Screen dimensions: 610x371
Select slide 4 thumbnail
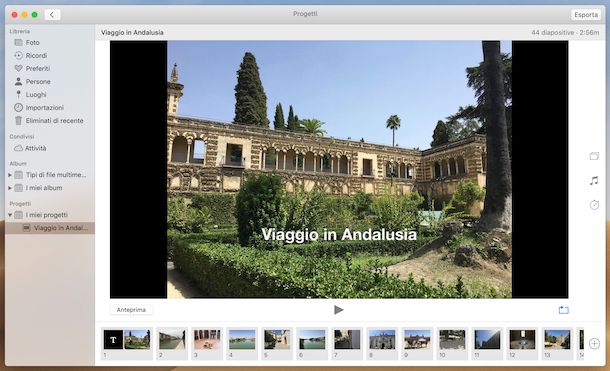click(242, 340)
